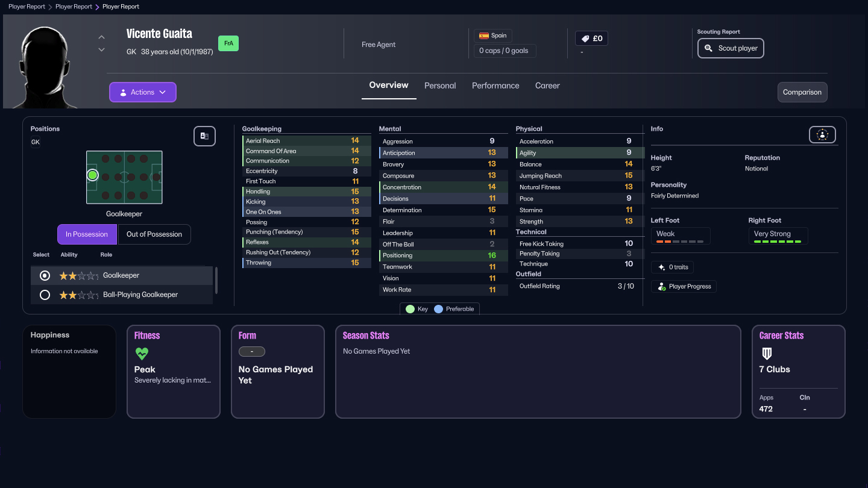Select the Goalkeeper role radio button
868x488 pixels.
click(45, 275)
